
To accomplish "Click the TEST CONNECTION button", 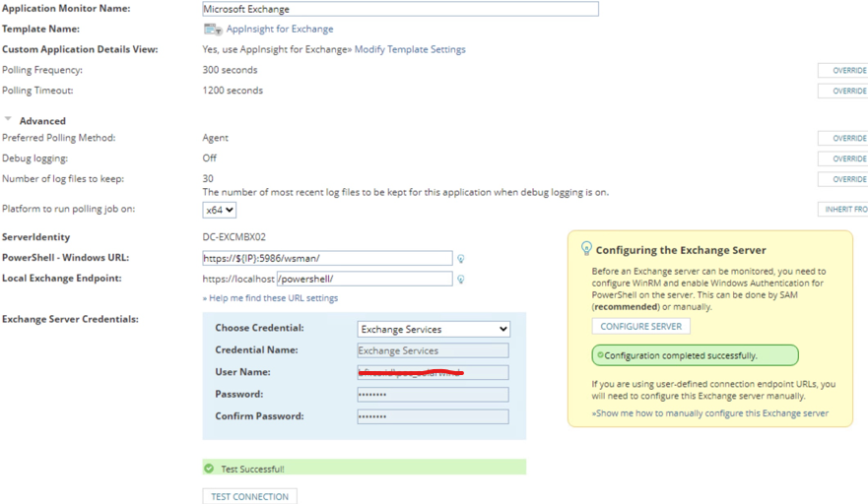I will 249,496.
